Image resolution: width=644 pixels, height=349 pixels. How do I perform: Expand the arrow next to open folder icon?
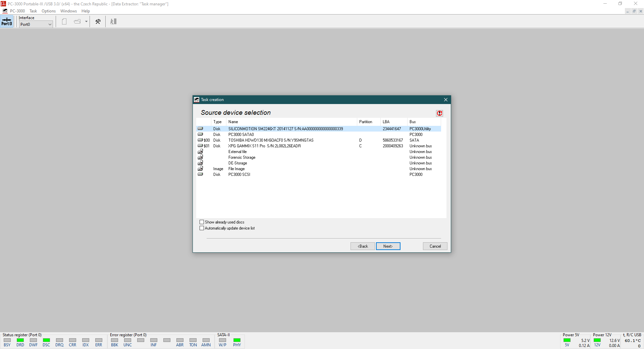(86, 21)
